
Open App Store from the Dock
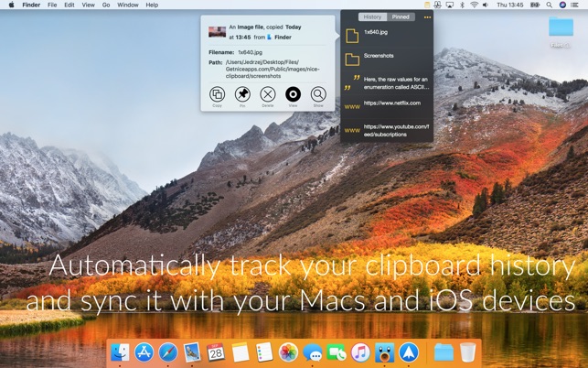[144, 352]
